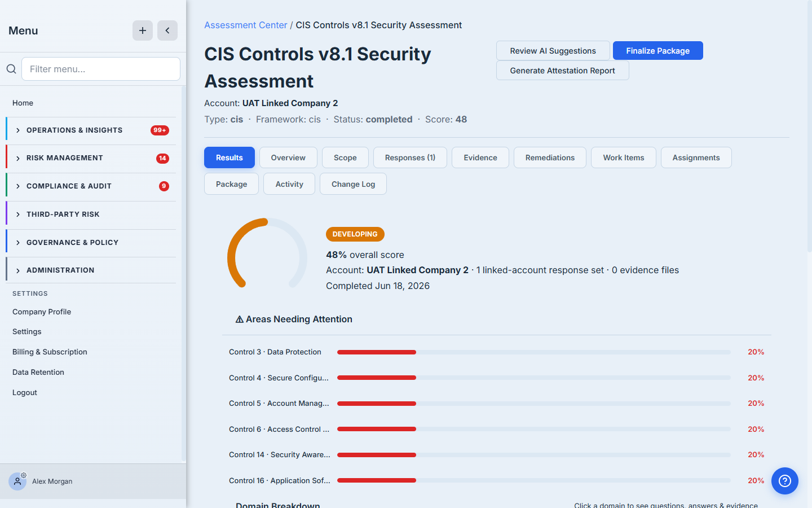Click the Control 16 · Application Software label

(280, 480)
